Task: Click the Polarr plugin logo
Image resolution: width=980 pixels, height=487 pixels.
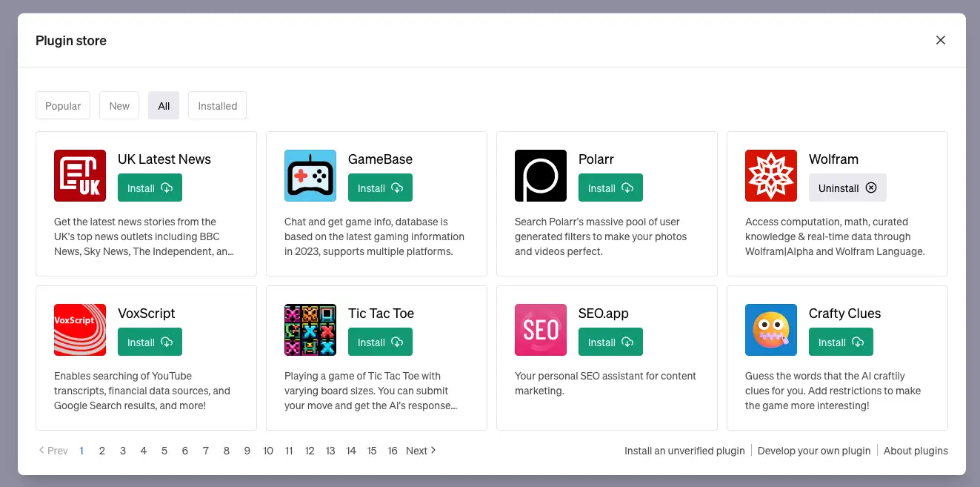Action: (540, 176)
